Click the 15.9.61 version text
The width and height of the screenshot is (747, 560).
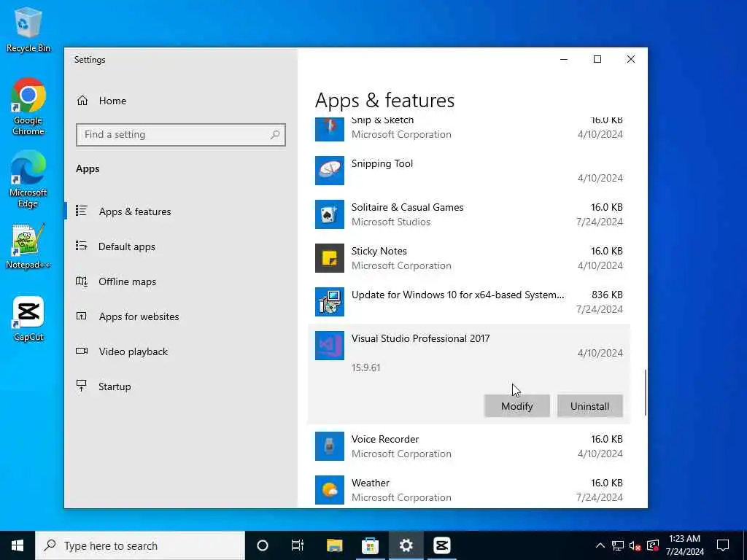click(366, 367)
